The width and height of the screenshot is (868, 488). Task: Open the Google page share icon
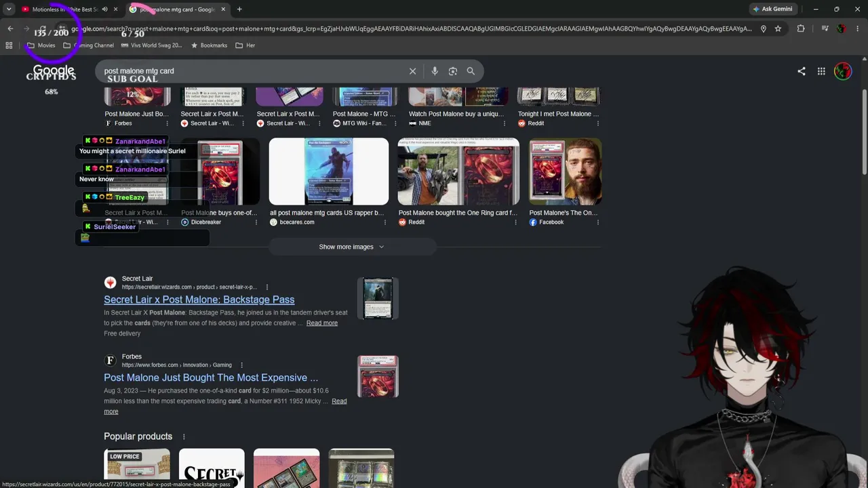[802, 71]
